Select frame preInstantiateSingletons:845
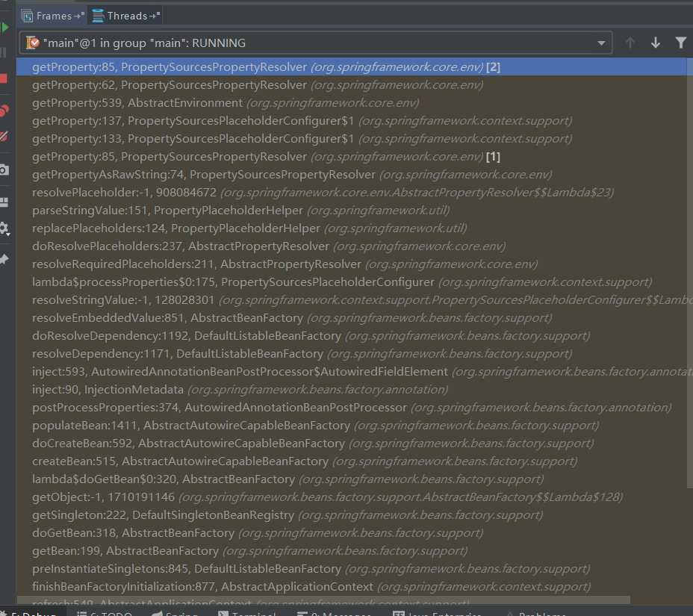Viewport: 693px width, 616px height. [x=352, y=569]
